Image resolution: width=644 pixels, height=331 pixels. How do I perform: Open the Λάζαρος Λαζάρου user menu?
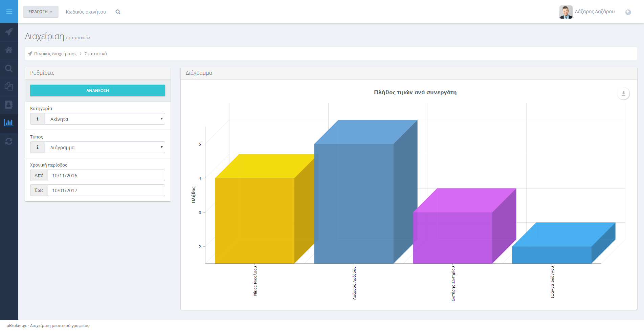[x=587, y=12]
